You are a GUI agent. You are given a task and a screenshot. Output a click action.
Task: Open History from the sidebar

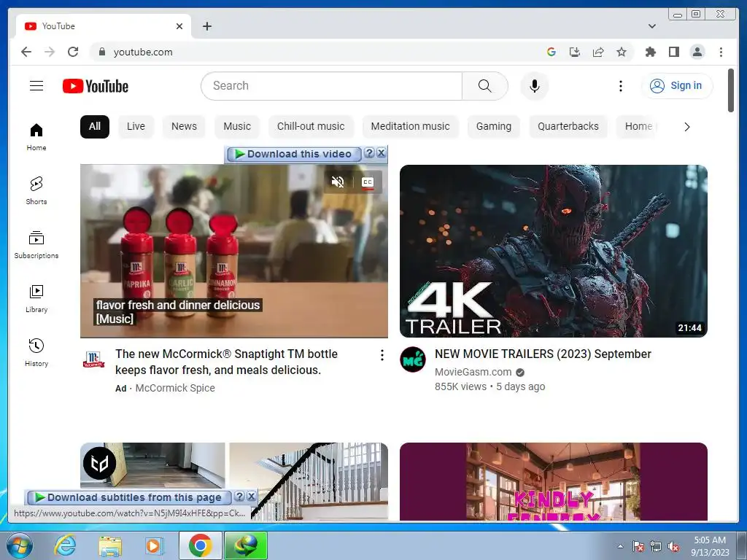pyautogui.click(x=36, y=352)
